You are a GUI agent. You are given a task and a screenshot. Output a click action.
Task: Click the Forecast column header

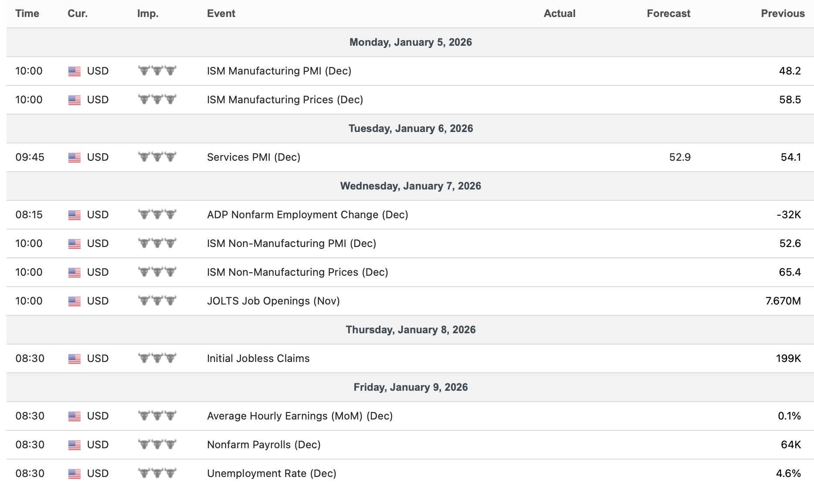pos(668,14)
